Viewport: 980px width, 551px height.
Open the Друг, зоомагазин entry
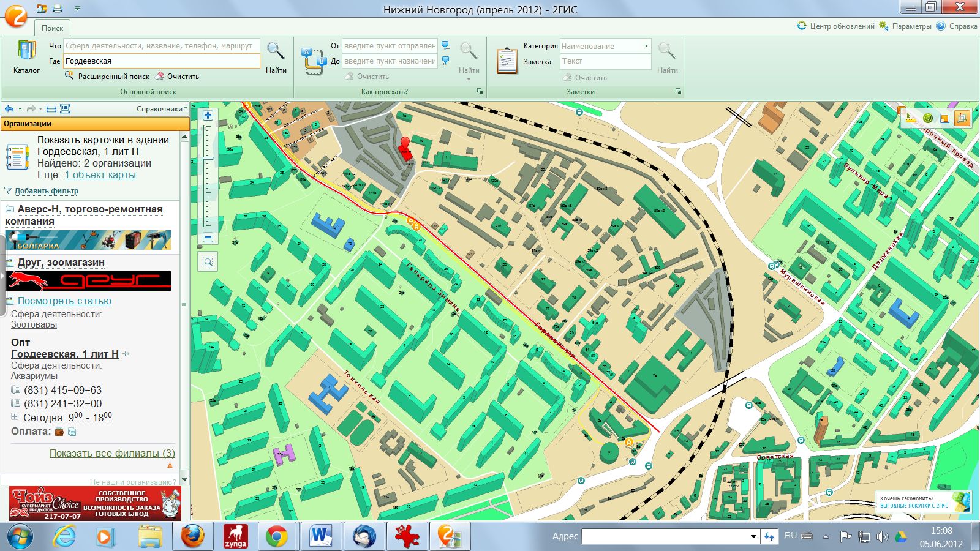point(61,263)
